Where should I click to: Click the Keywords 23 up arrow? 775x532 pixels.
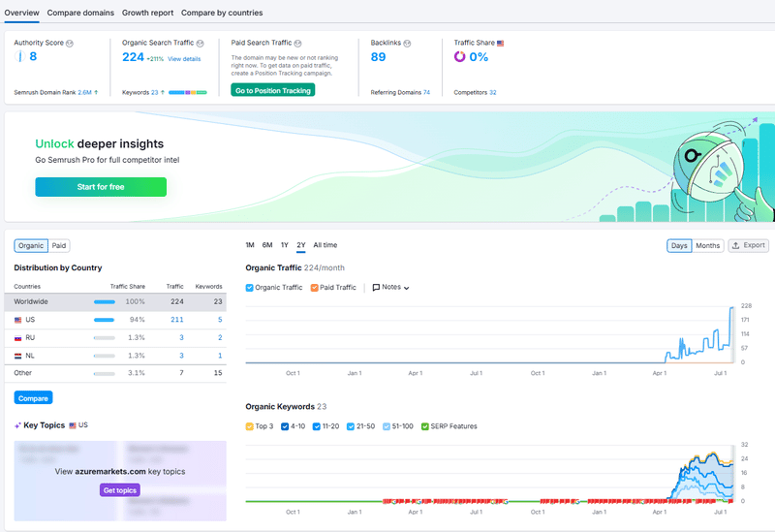pos(163,92)
